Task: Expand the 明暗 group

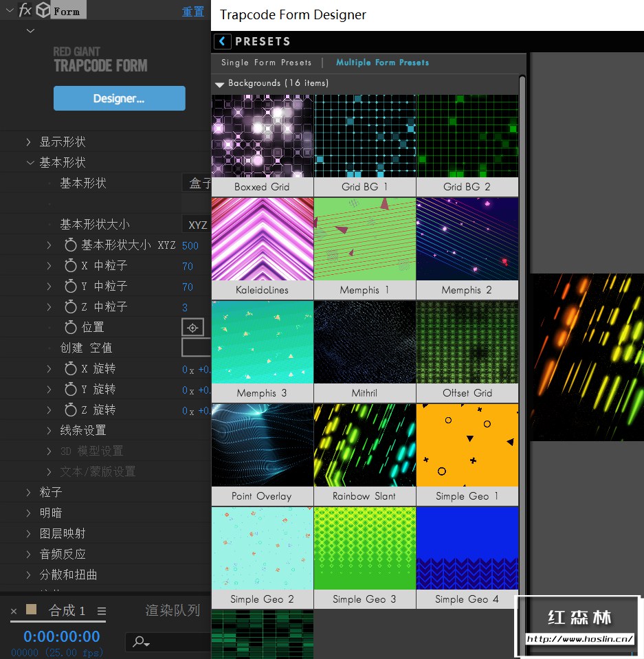Action: pyautogui.click(x=29, y=513)
